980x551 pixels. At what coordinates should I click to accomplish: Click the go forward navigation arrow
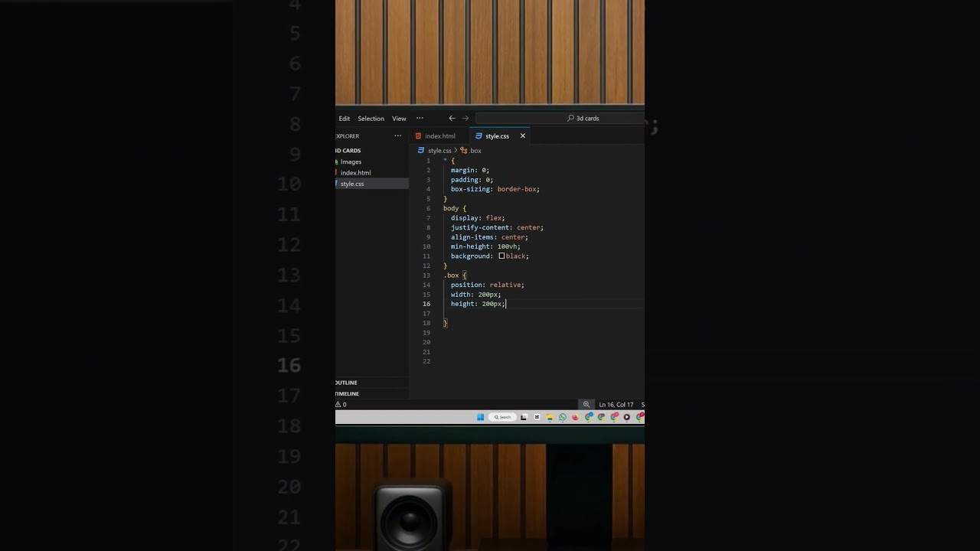click(x=465, y=119)
